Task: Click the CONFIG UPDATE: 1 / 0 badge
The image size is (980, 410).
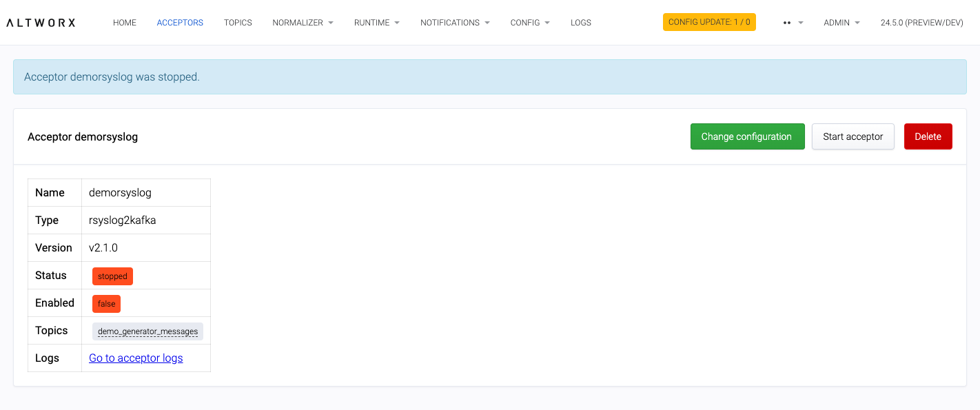Action: point(709,22)
